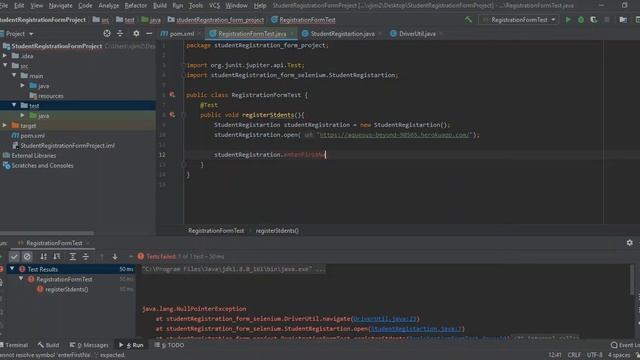Click UTF-8 encoding in status bar
Screen dimensions: 640x360
click(594, 355)
